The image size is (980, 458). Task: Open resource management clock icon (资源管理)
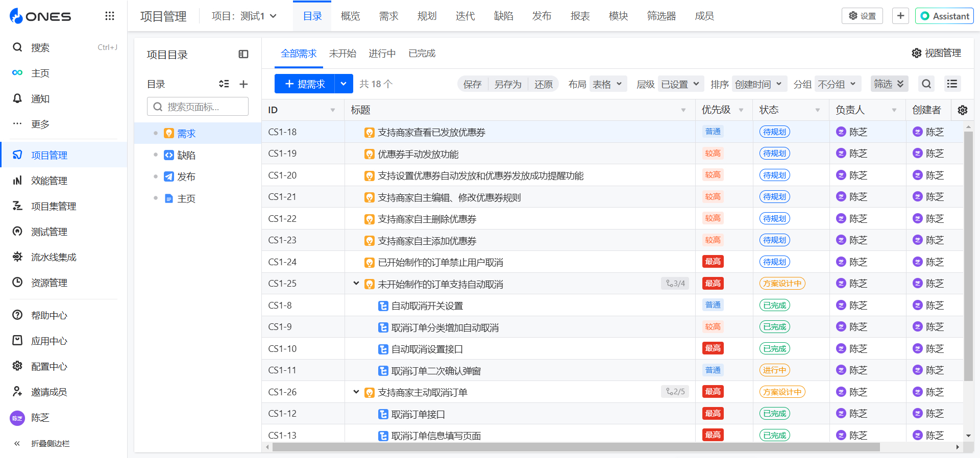17,283
